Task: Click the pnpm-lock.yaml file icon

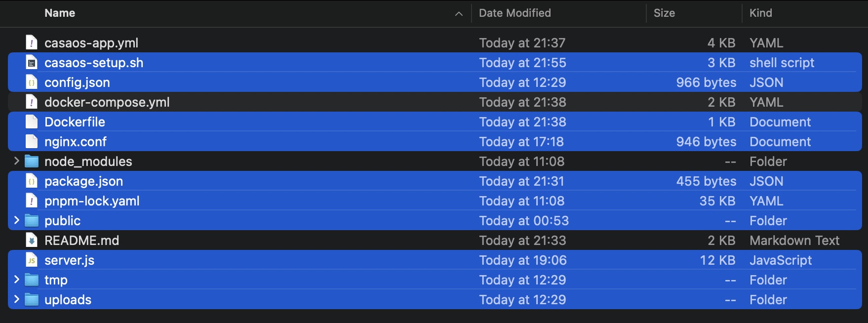Action: click(32, 201)
